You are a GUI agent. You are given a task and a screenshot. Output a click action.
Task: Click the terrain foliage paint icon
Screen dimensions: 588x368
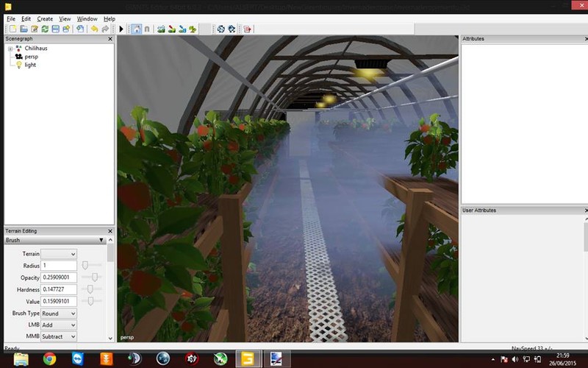point(193,29)
